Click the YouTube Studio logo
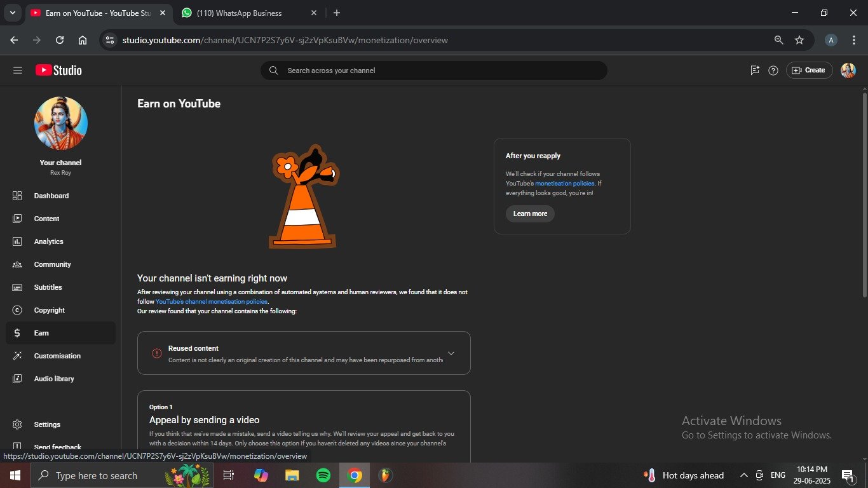 58,71
